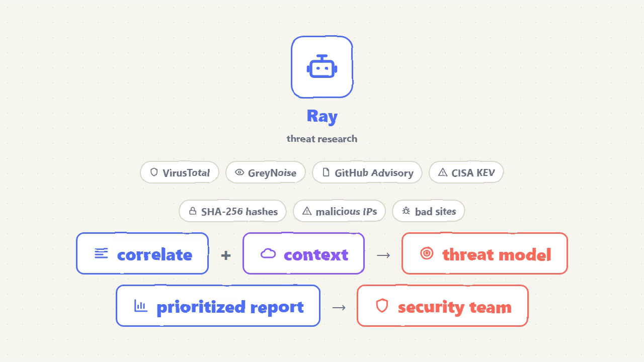
Task: Click the lock icon beside SHA-256 hashes
Action: click(193, 211)
